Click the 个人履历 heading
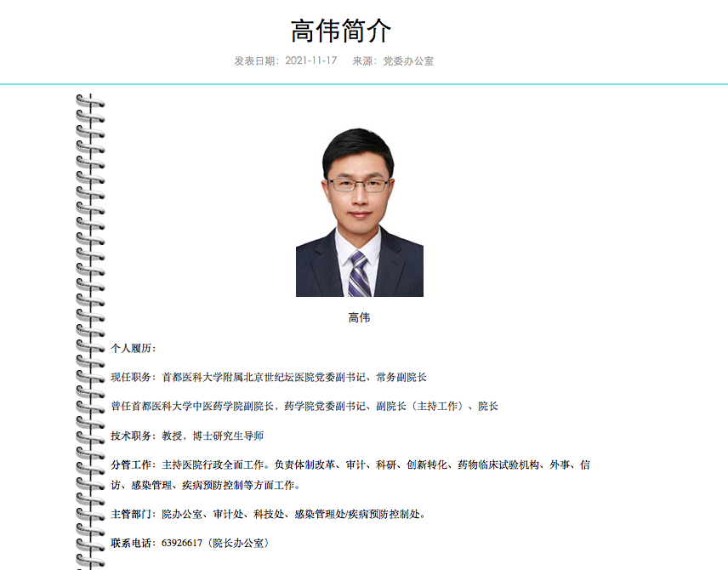Image resolution: width=728 pixels, height=570 pixels. 134,348
